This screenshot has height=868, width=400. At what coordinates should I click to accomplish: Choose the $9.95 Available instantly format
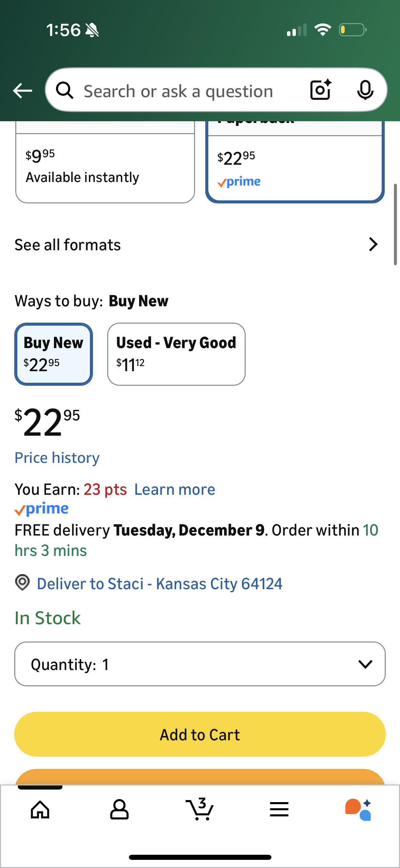pos(105,167)
